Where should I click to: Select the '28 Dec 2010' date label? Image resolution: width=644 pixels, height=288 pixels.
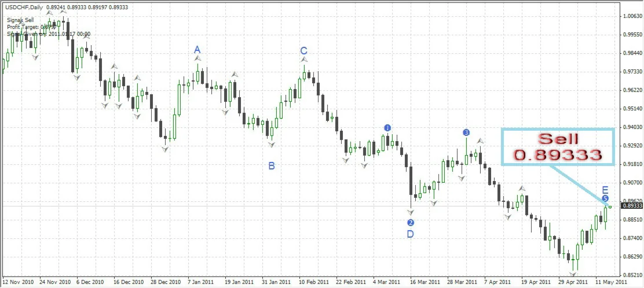(166, 282)
